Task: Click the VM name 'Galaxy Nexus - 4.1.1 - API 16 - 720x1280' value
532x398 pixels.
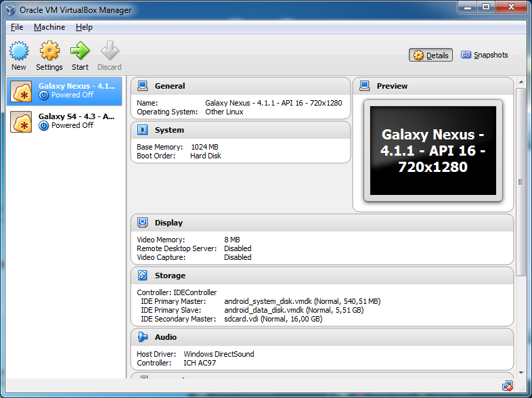Action: click(x=273, y=103)
